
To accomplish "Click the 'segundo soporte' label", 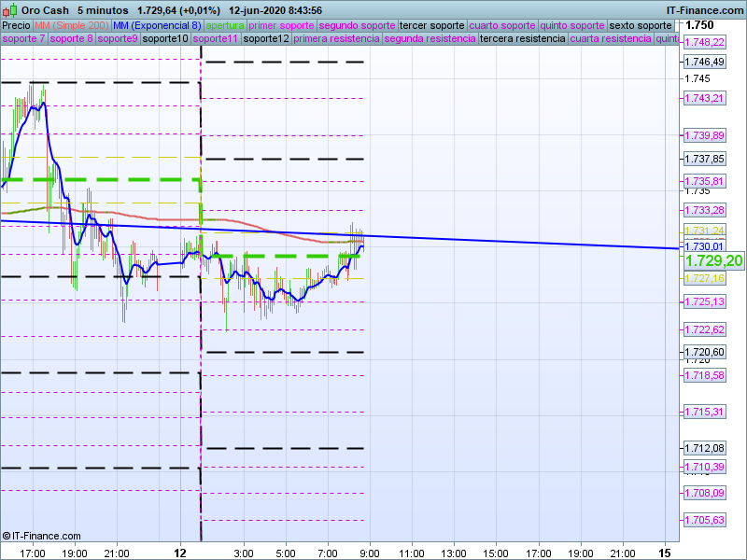I will 357,25.
